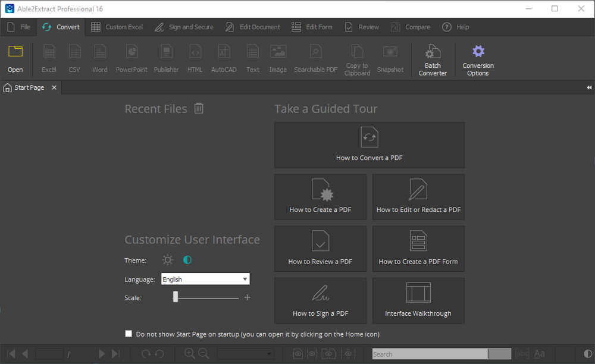
Task: Open the zoom level dropdown in status bar
Action: coord(245,354)
